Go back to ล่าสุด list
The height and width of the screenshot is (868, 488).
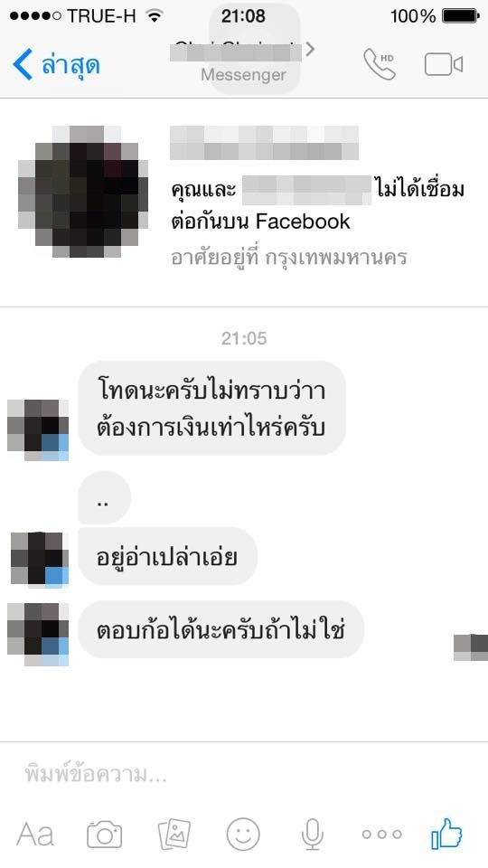(x=70, y=65)
